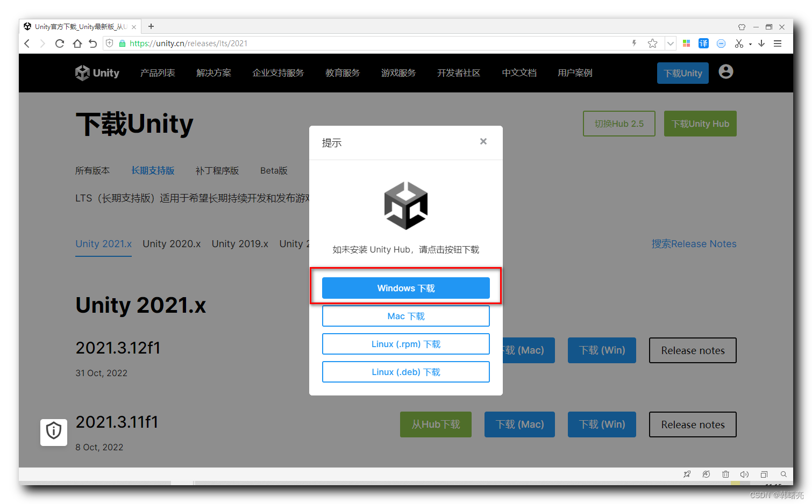The height and width of the screenshot is (504, 812).
Task: Click the Linux (.deb) 下载 button
Action: click(x=406, y=372)
